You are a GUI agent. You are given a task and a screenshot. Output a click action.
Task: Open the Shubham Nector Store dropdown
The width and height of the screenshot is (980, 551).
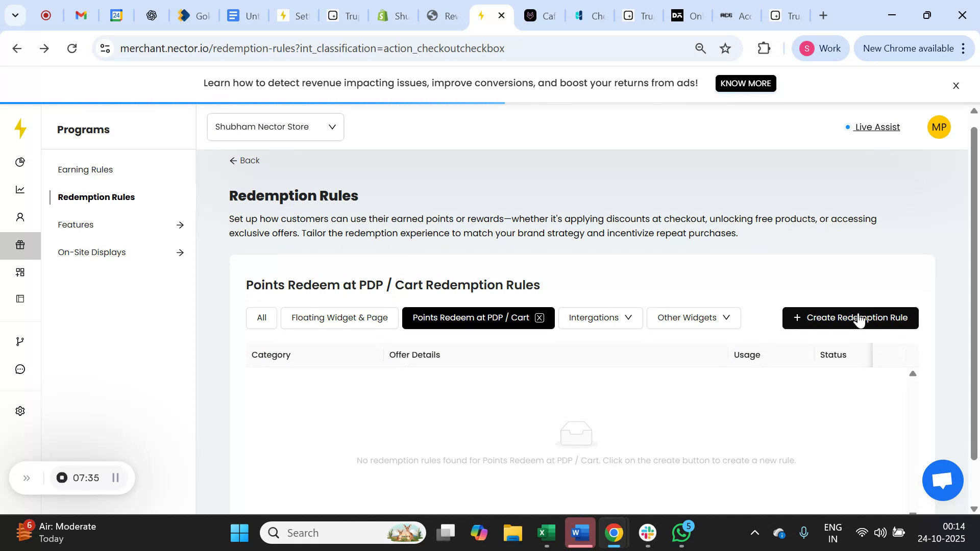[275, 127]
